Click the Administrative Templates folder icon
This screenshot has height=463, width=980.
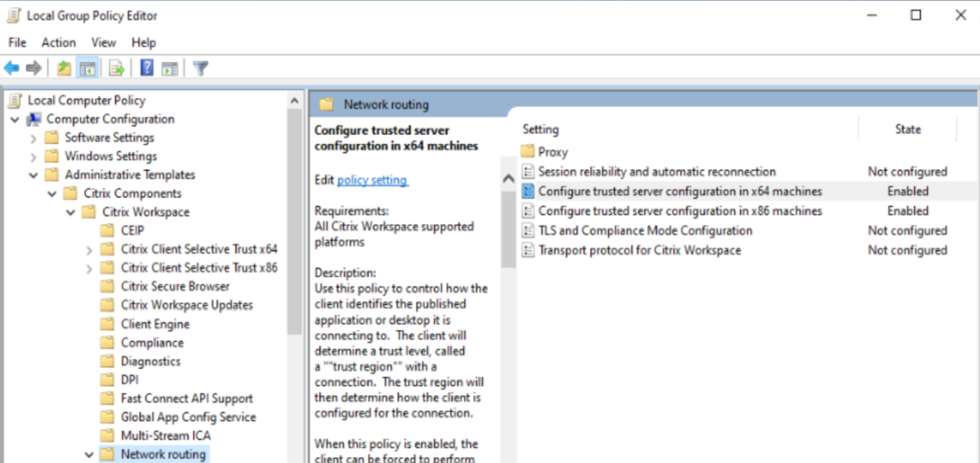tap(52, 175)
